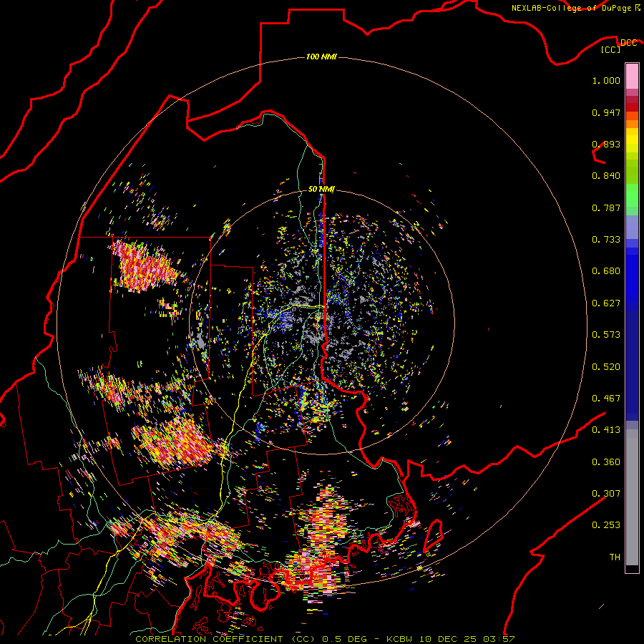Select the 0.307 legend value
Viewport: 644px width, 644px height.
click(606, 494)
